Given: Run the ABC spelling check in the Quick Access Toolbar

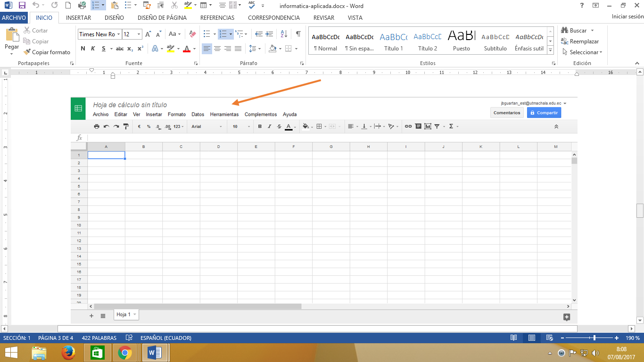Looking at the screenshot, I should pyautogui.click(x=252, y=6).
